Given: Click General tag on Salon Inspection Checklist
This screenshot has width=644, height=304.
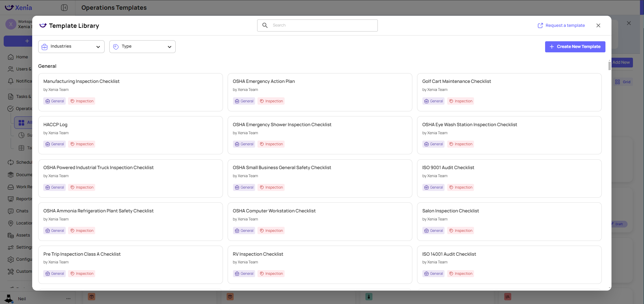Looking at the screenshot, I should click(x=433, y=231).
